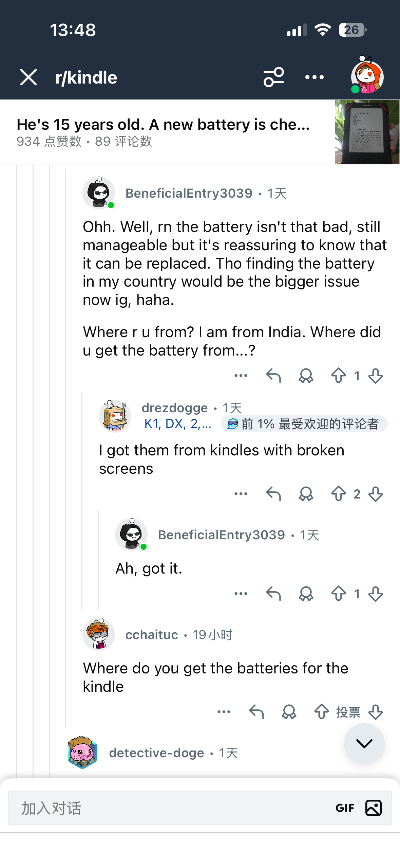Award BeneficialEntry3039's India battery comment
The height and width of the screenshot is (868, 400).
306,376
